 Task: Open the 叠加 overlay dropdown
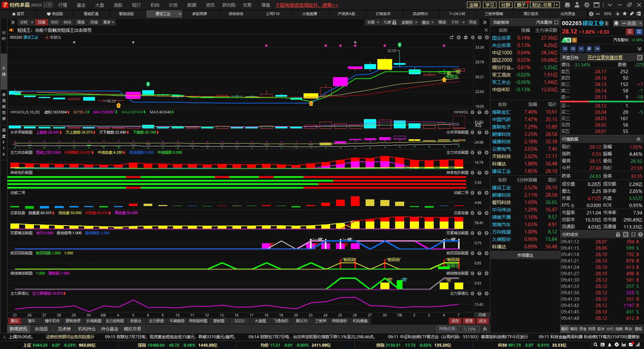pyautogui.click(x=427, y=22)
